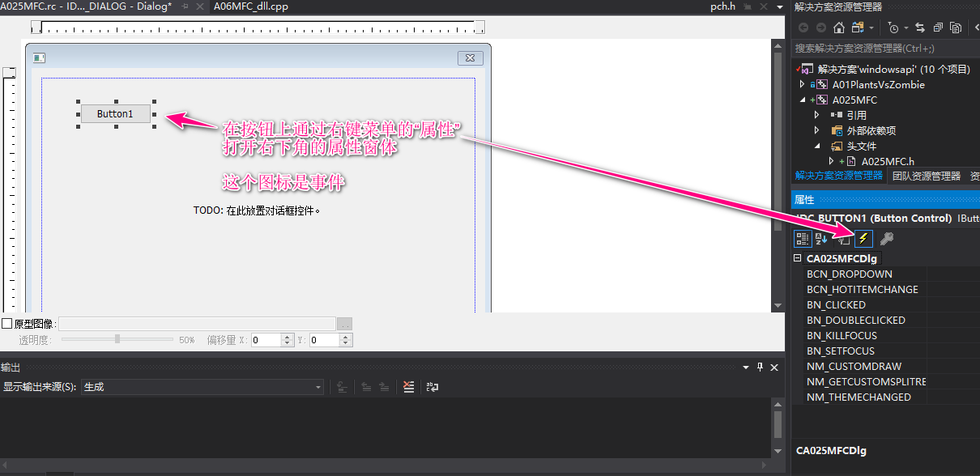The image size is (980, 476).
Task: Click the Back arrow in Solution Explorer toolbar
Action: (x=803, y=28)
